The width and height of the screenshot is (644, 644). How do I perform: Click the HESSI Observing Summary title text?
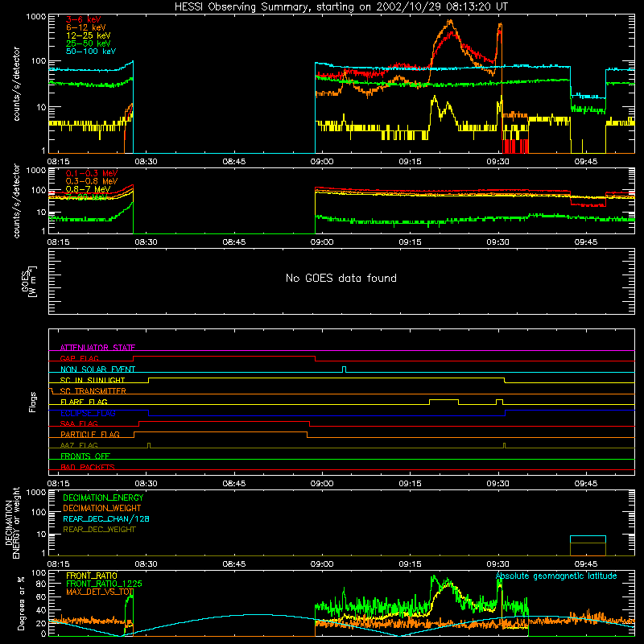[341, 6]
